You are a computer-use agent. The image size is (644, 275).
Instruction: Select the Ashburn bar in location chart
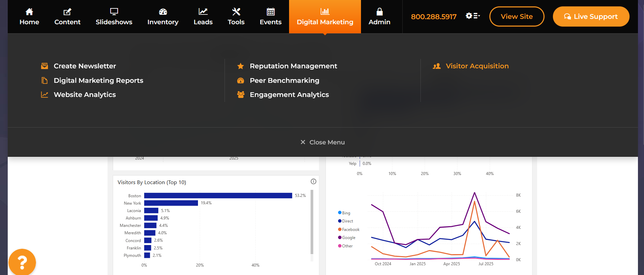coord(151,218)
